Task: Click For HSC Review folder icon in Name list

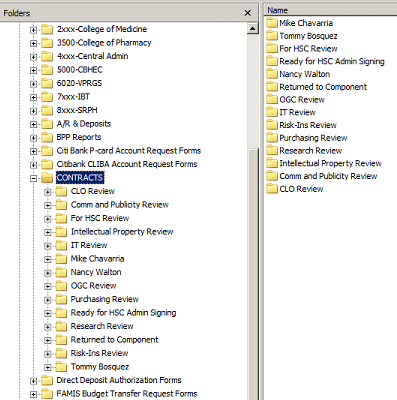Action: 272,48
